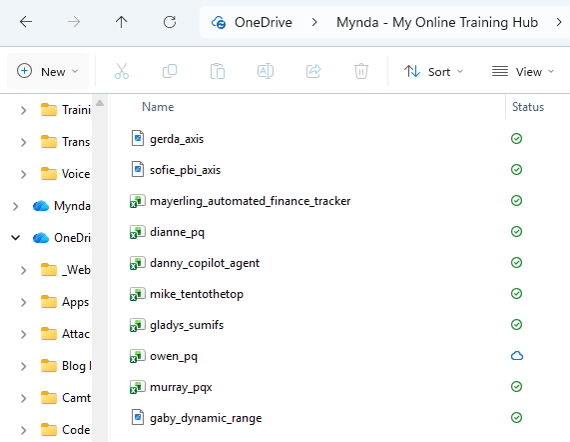Screen dimensions: 570x442
Task: Expand the _Web folder in navigation tree
Action: coord(23,270)
